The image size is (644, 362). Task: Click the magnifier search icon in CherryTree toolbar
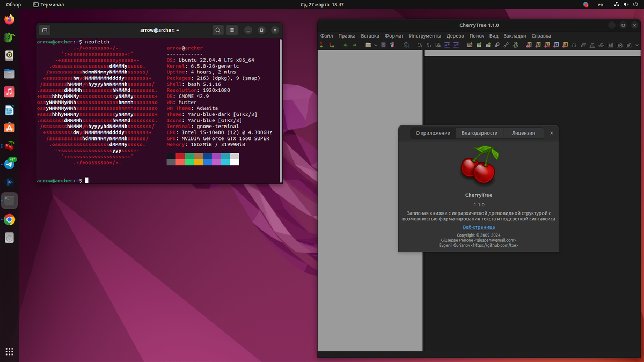[x=405, y=45]
